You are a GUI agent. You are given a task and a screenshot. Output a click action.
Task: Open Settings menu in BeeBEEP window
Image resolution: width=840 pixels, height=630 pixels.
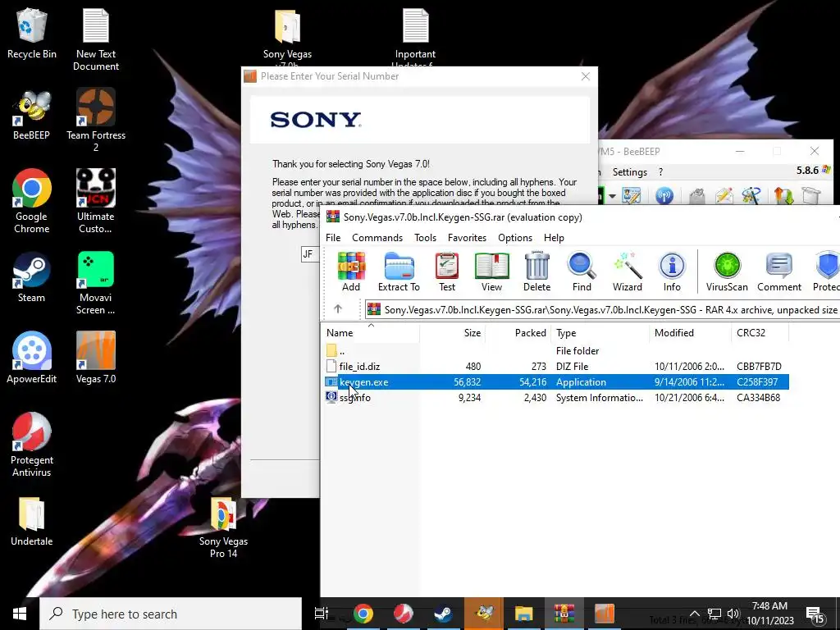(630, 172)
